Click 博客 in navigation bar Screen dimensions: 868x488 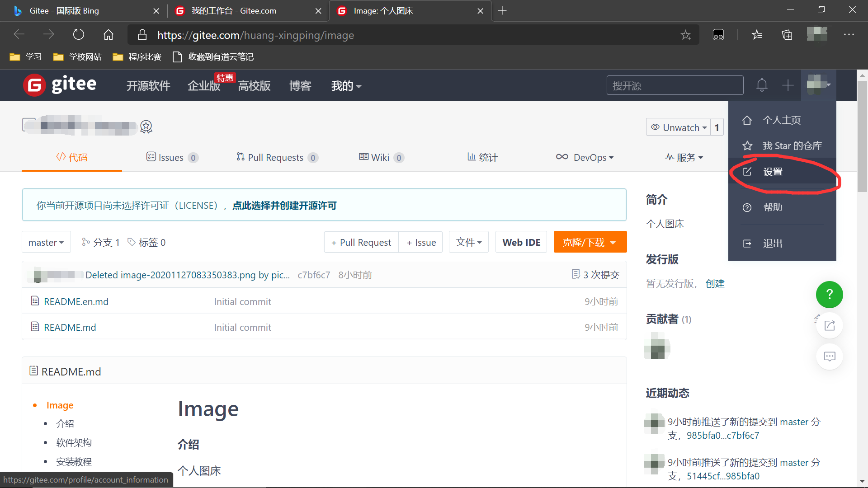coord(300,86)
